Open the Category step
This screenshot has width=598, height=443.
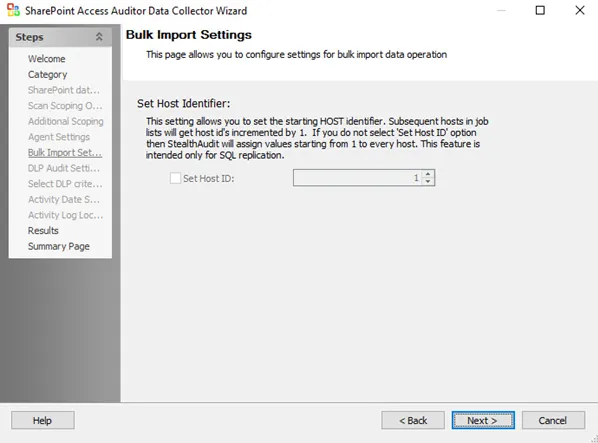pyautogui.click(x=47, y=74)
